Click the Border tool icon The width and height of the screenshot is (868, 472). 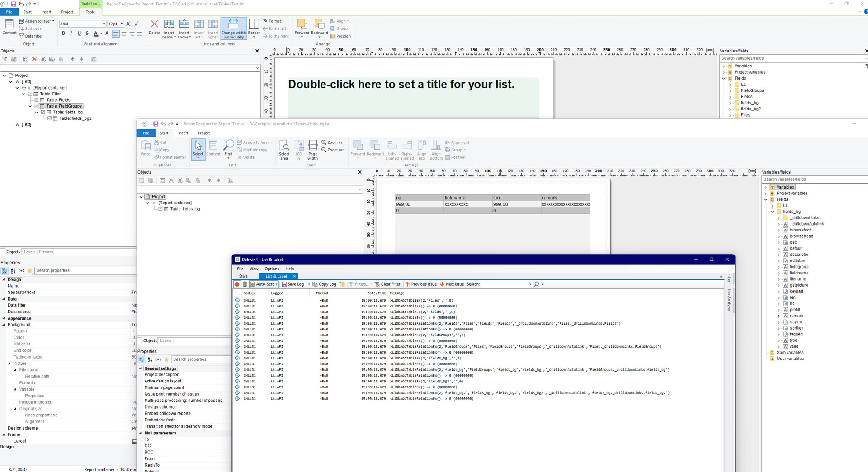coord(254,27)
